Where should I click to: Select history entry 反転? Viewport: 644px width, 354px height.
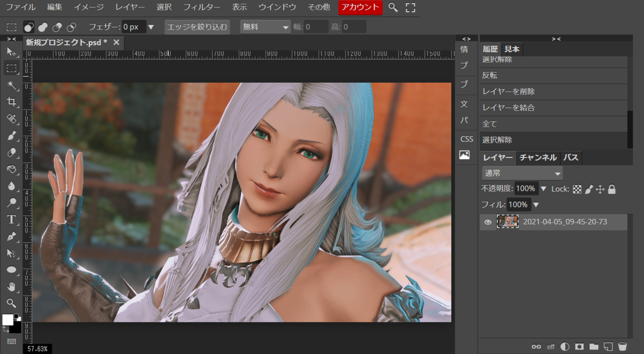pos(553,75)
